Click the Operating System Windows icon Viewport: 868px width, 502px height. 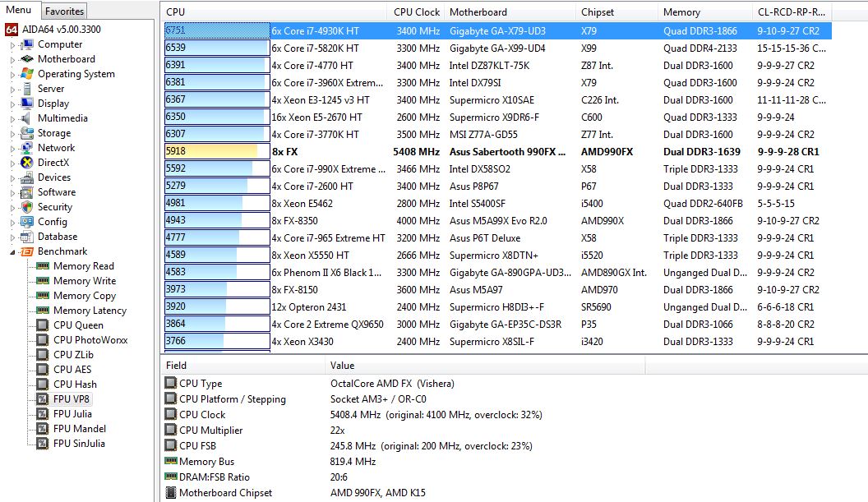point(26,74)
